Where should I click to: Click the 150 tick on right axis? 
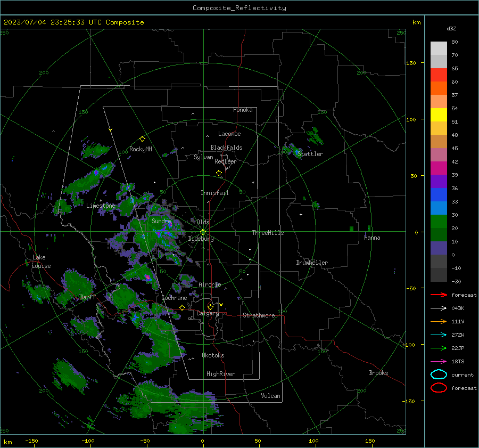[x=411, y=63]
